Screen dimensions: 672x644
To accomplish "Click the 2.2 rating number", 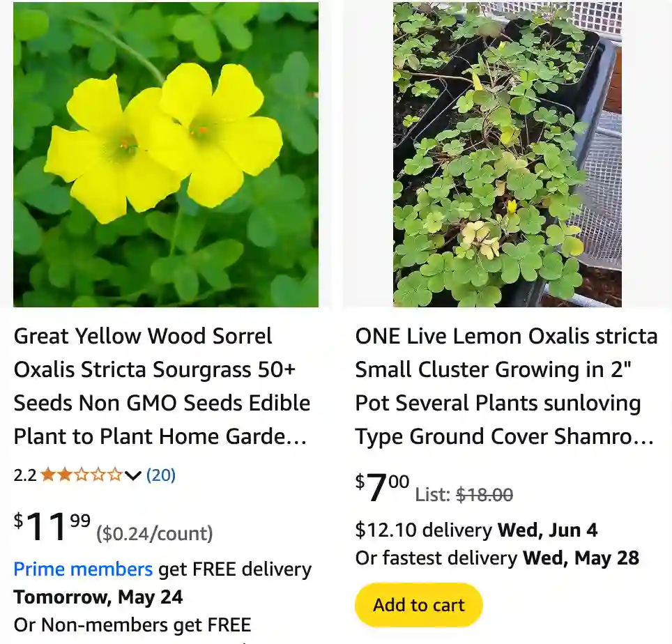I will (x=25, y=475).
